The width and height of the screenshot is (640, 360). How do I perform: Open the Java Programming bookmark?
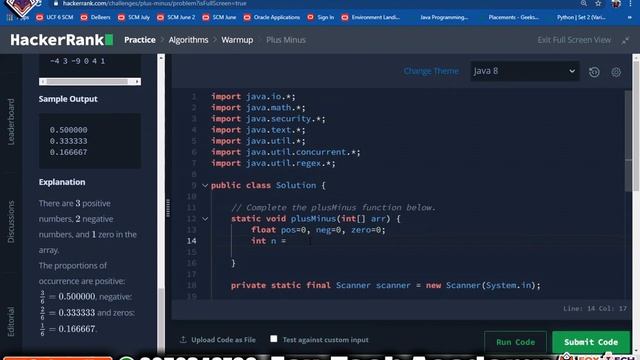444,18
